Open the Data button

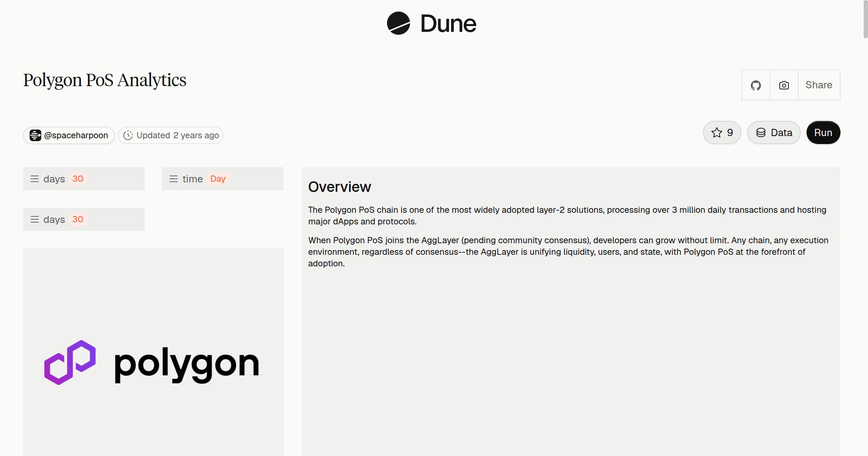pyautogui.click(x=774, y=132)
